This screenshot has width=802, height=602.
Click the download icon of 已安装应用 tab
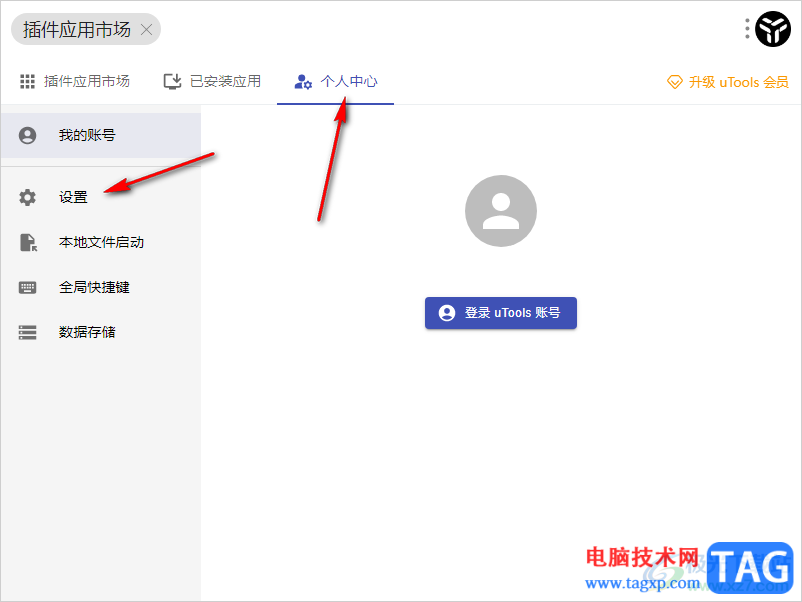[x=172, y=81]
